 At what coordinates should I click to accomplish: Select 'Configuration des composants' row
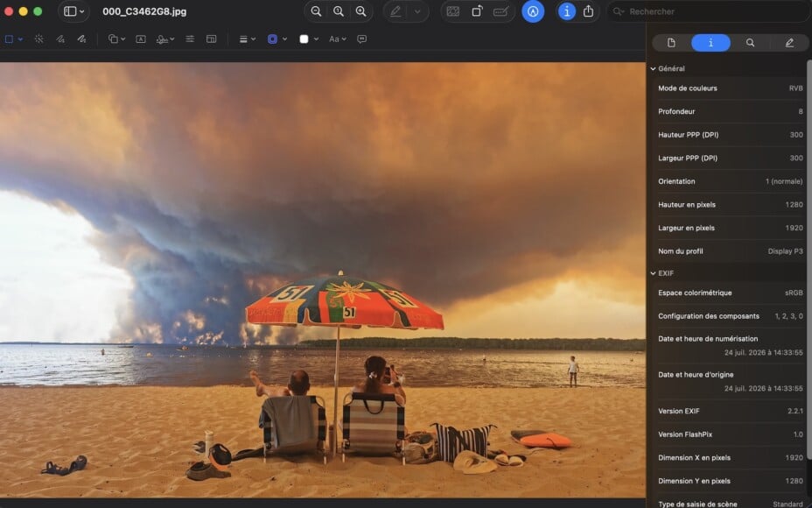tap(730, 316)
